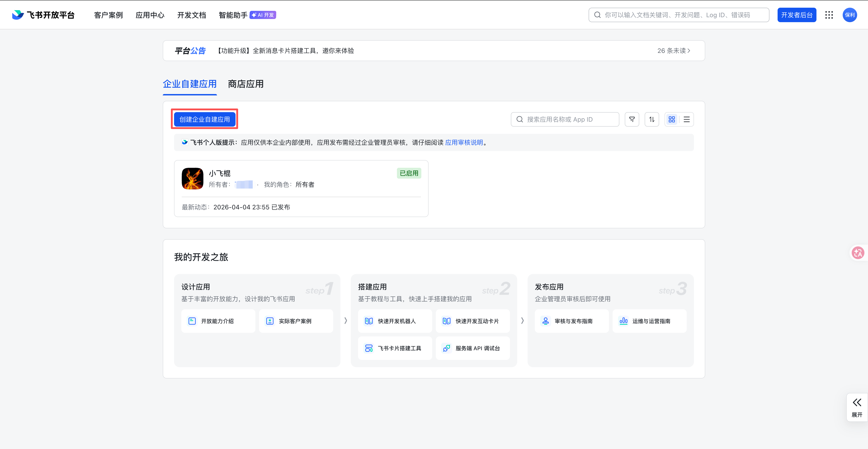Click the chevron between step 2 and 3

click(522, 321)
